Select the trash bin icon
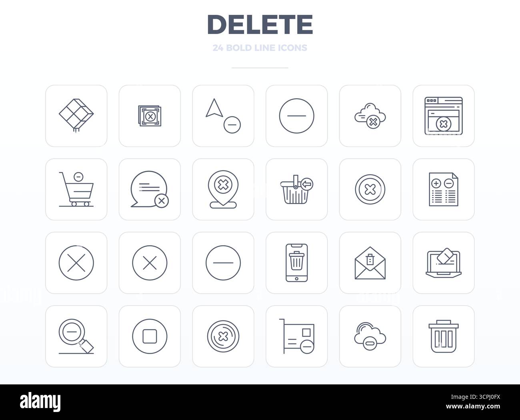520x420 pixels. pyautogui.click(x=444, y=336)
